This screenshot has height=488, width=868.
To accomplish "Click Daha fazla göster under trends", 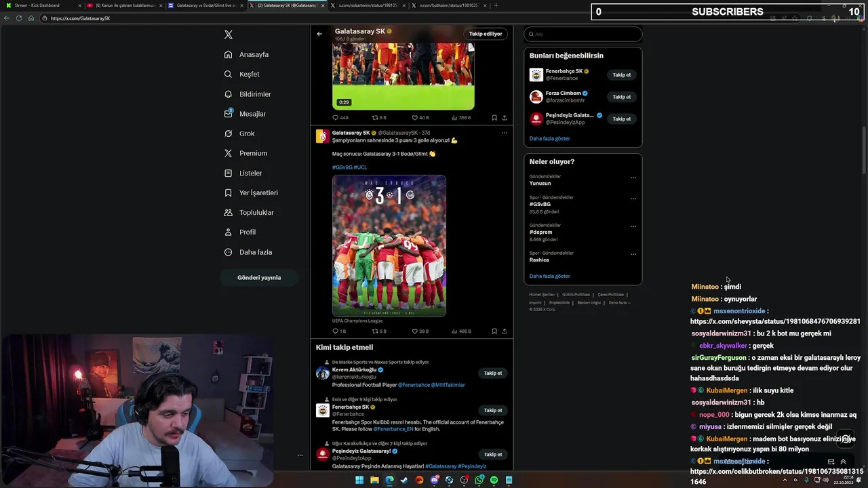I will 550,277.
